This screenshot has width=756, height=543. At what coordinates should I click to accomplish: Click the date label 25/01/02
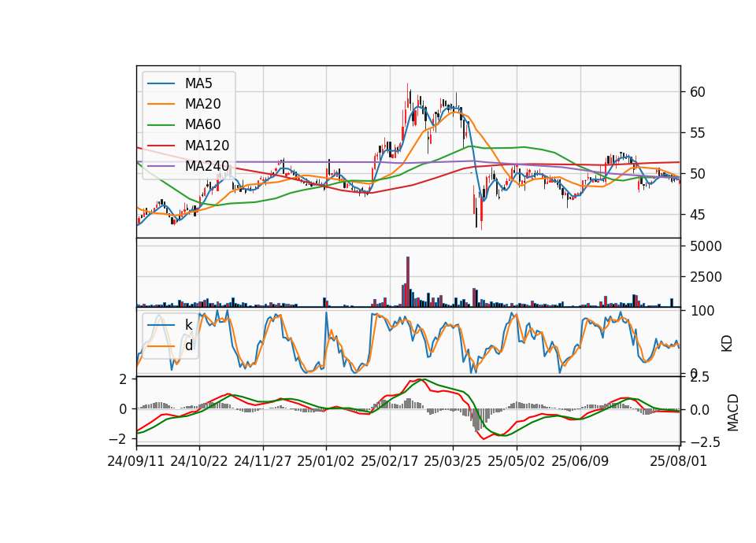pyautogui.click(x=326, y=461)
